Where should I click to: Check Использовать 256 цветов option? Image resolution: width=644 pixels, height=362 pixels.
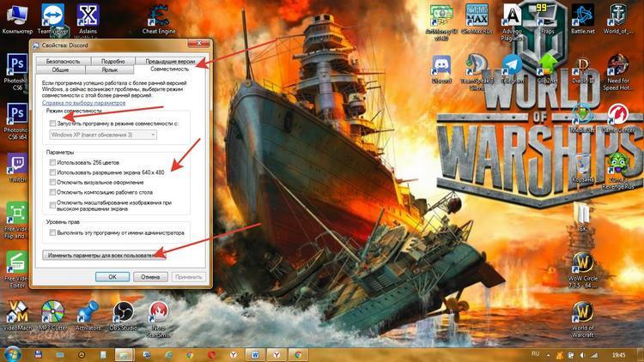tap(52, 162)
